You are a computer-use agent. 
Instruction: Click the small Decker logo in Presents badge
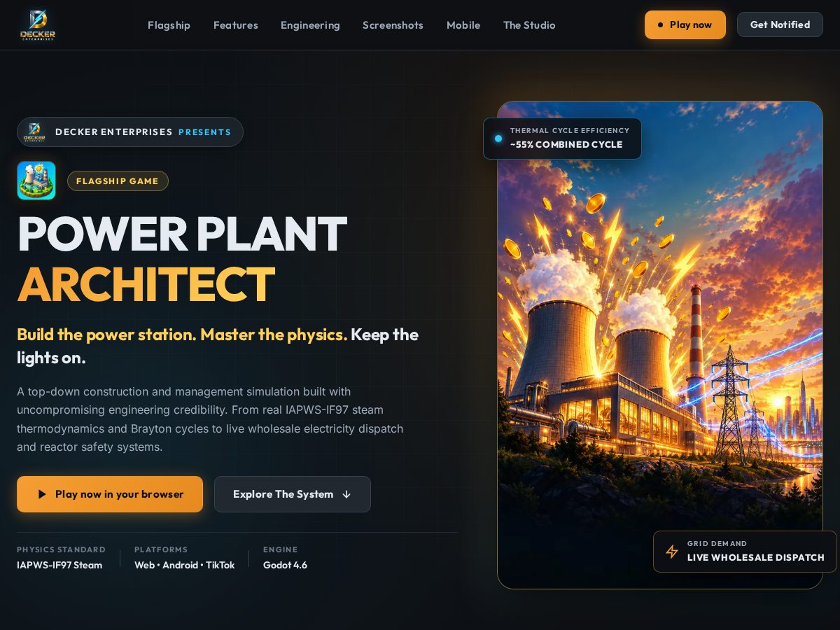34,132
